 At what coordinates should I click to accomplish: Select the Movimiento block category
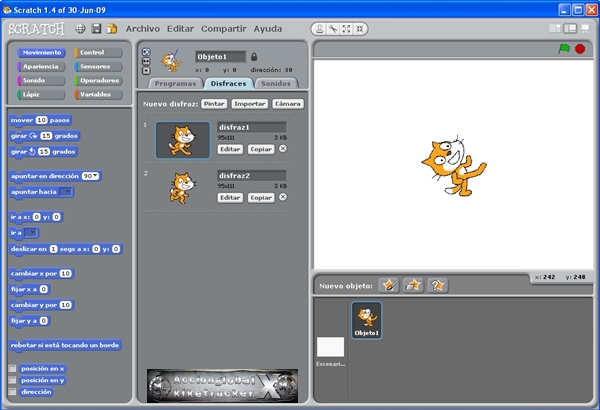click(x=41, y=52)
